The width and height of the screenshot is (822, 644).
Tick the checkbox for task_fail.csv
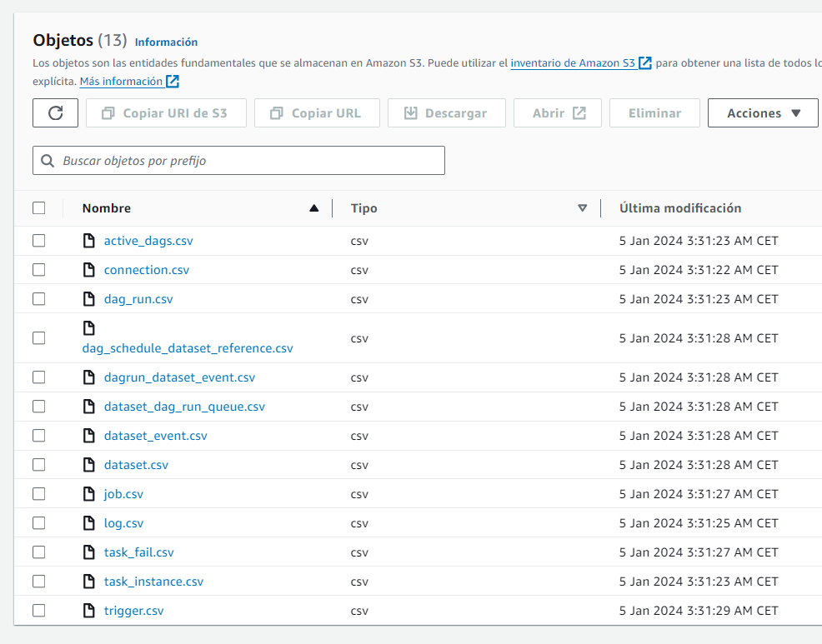pyautogui.click(x=39, y=552)
